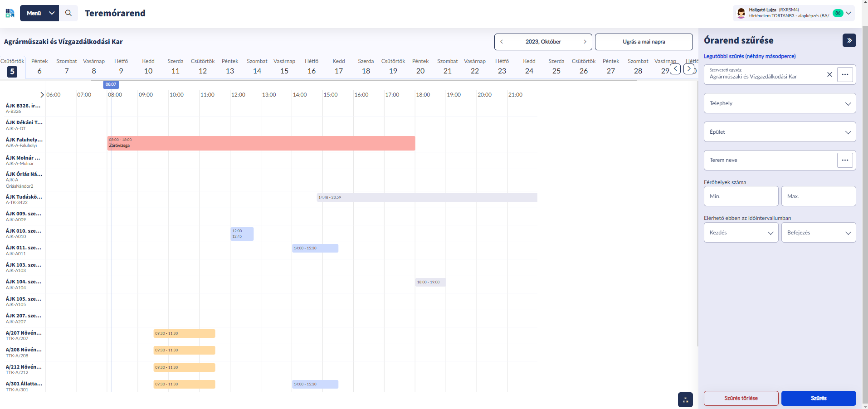The height and width of the screenshot is (409, 868).
Task: Go to next month arrow
Action: (x=585, y=42)
